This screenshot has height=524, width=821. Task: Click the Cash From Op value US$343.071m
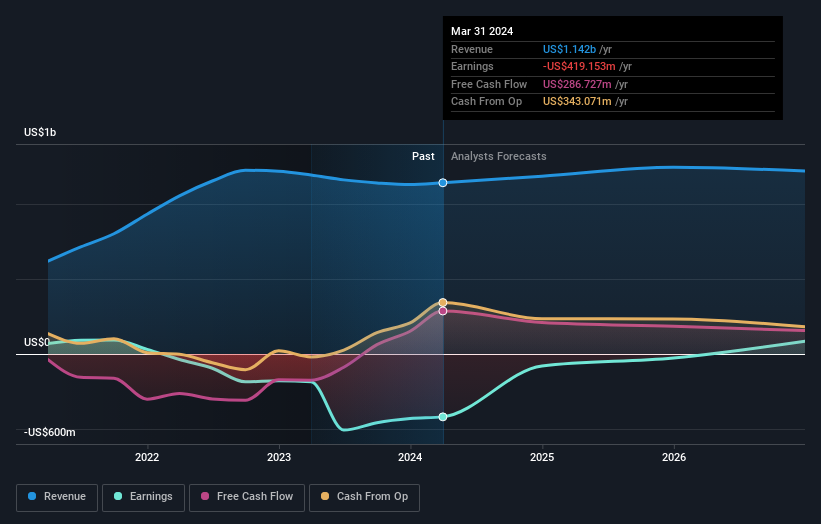577,102
